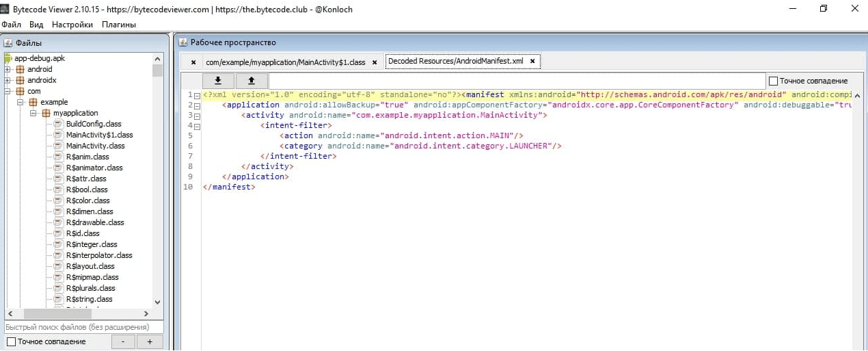The height and width of the screenshot is (351, 868).
Task: Open the Файлы menu
Action: point(12,25)
